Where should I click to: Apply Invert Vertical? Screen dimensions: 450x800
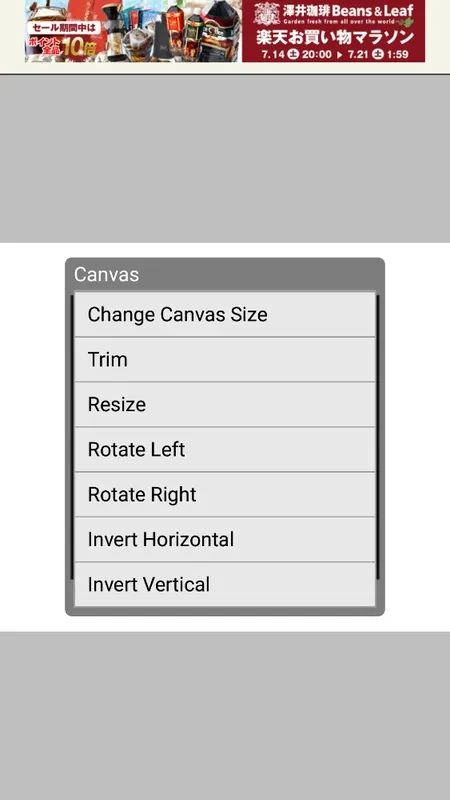point(224,584)
